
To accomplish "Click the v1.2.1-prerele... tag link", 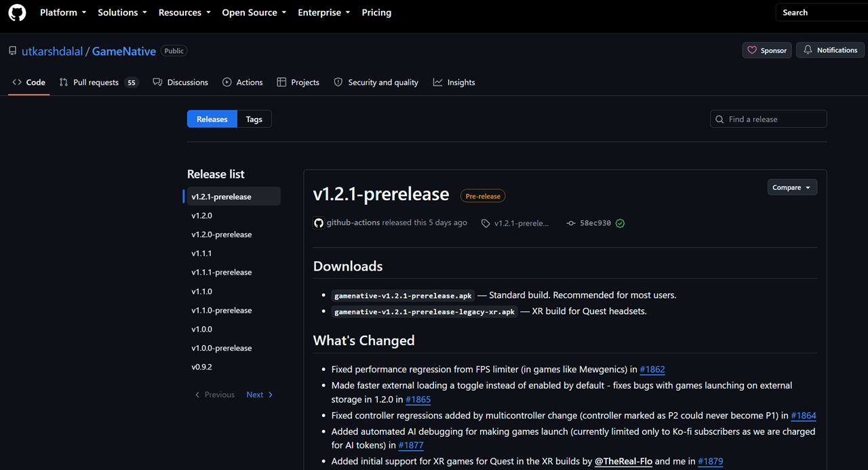I will pyautogui.click(x=521, y=223).
